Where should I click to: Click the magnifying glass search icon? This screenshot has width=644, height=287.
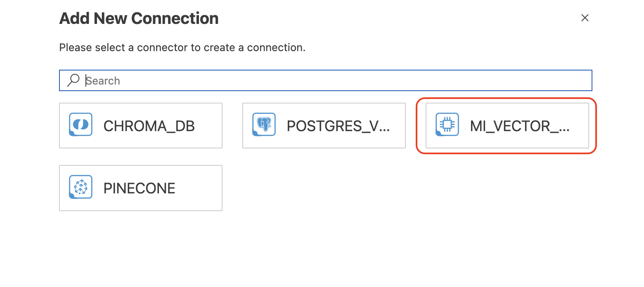click(x=73, y=80)
